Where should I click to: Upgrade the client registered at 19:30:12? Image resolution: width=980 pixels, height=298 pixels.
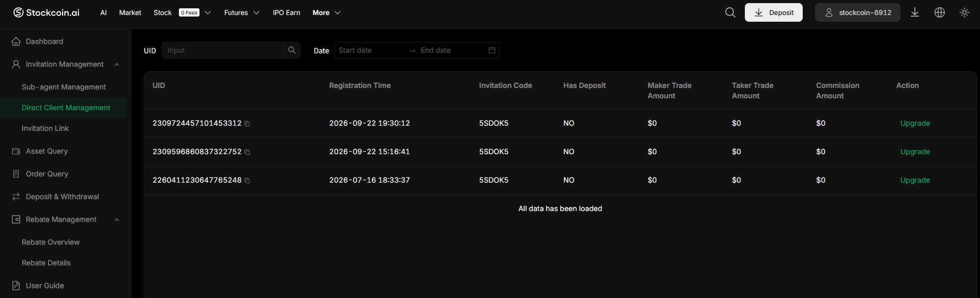coord(915,123)
